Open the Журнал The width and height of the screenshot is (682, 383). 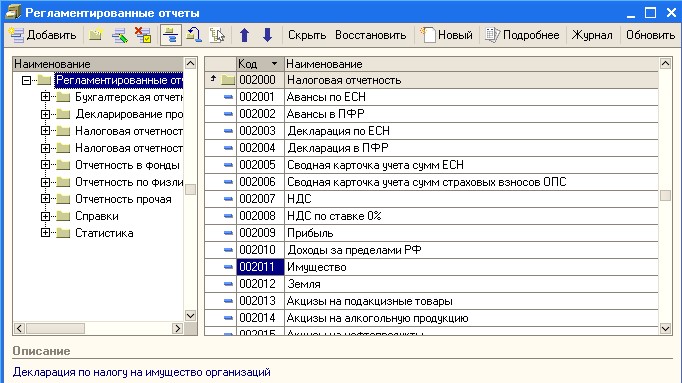tap(592, 35)
